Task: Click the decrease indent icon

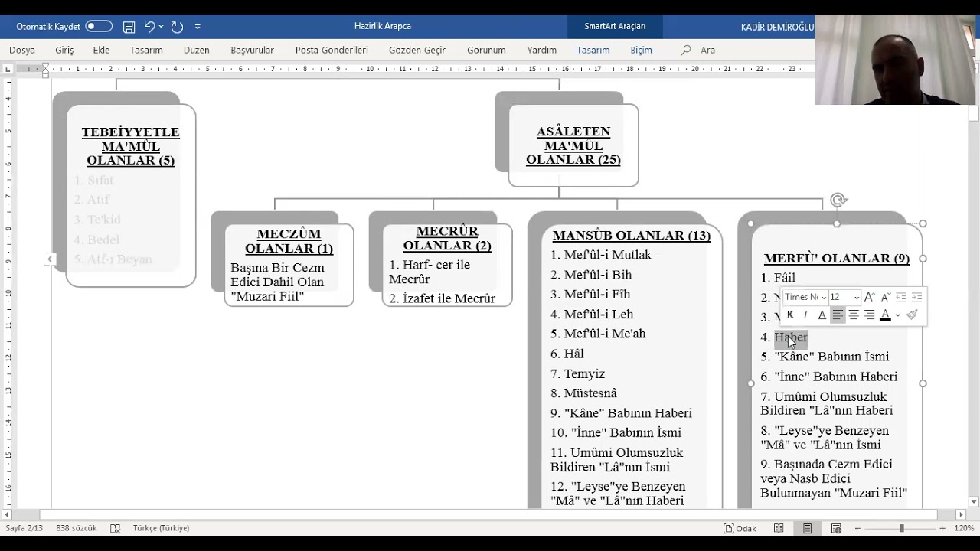Action: [901, 297]
